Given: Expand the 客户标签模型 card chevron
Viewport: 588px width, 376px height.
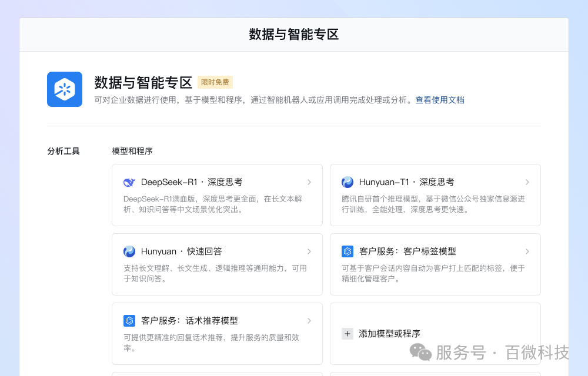Looking at the screenshot, I should [527, 251].
